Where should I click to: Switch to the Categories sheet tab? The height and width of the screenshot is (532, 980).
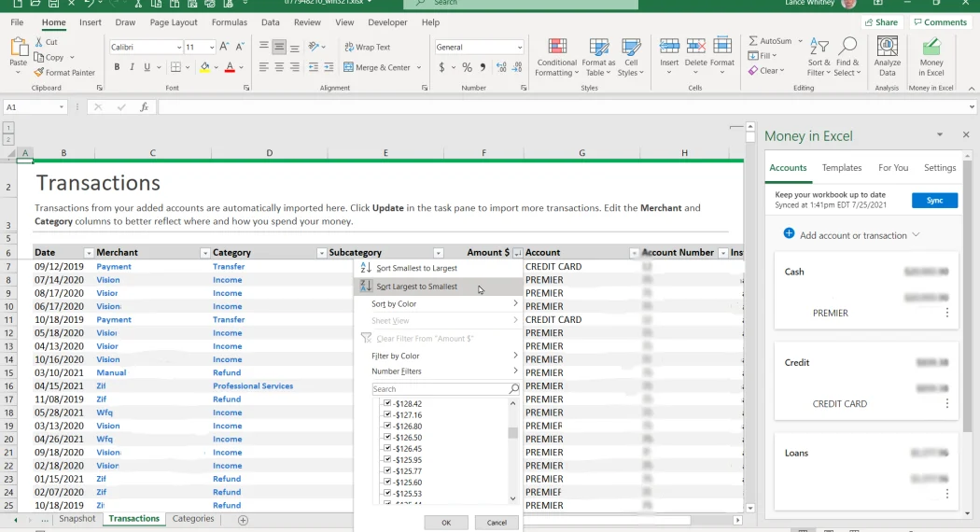[193, 519]
